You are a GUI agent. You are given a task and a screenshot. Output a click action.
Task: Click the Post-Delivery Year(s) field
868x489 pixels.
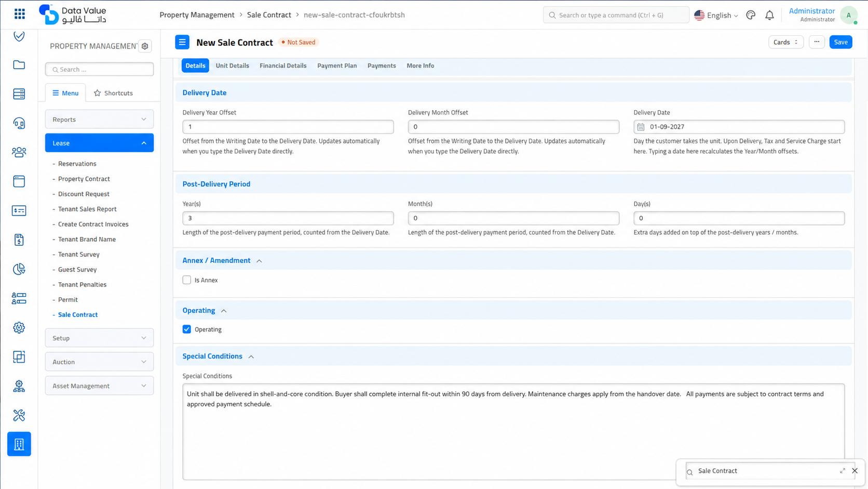click(288, 218)
